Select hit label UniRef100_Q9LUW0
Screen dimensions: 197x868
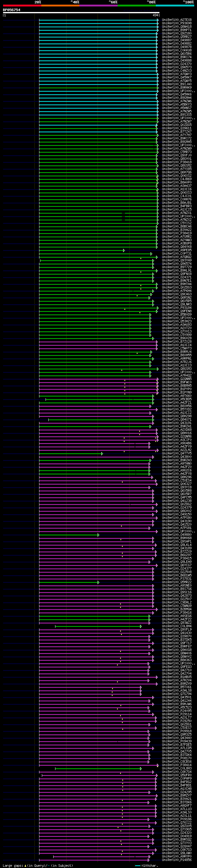(x=176, y=853)
